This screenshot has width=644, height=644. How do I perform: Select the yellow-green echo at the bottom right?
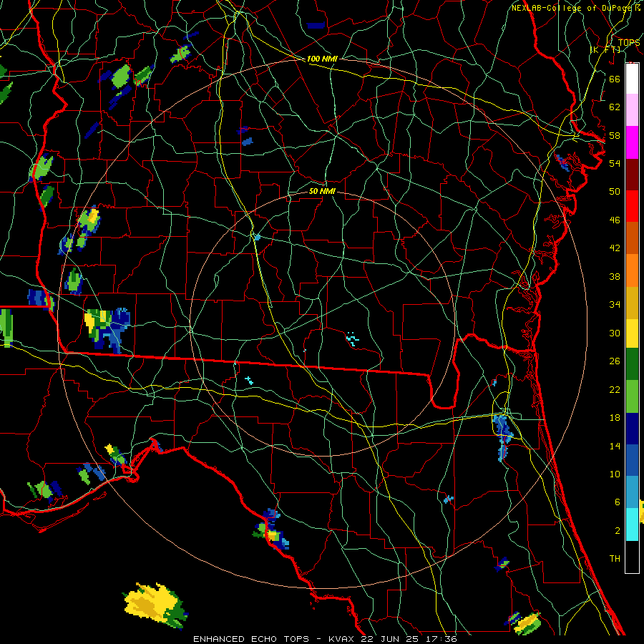pyautogui.click(x=527, y=623)
